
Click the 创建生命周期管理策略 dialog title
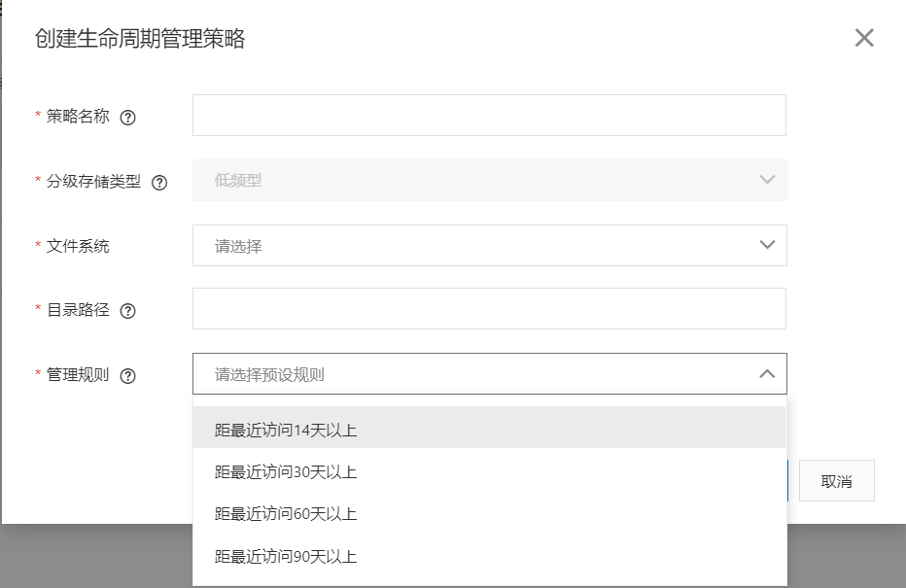tap(140, 39)
